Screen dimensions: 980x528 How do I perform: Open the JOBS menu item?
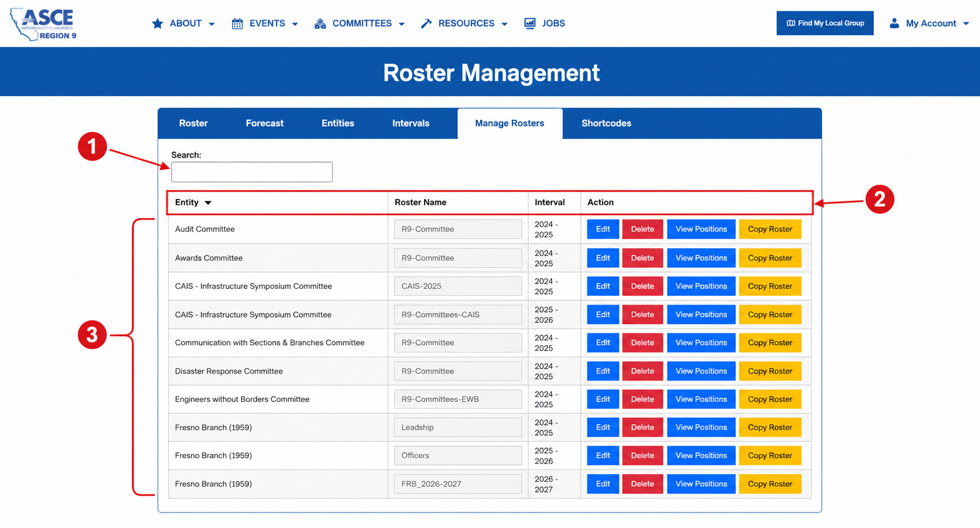click(x=545, y=24)
